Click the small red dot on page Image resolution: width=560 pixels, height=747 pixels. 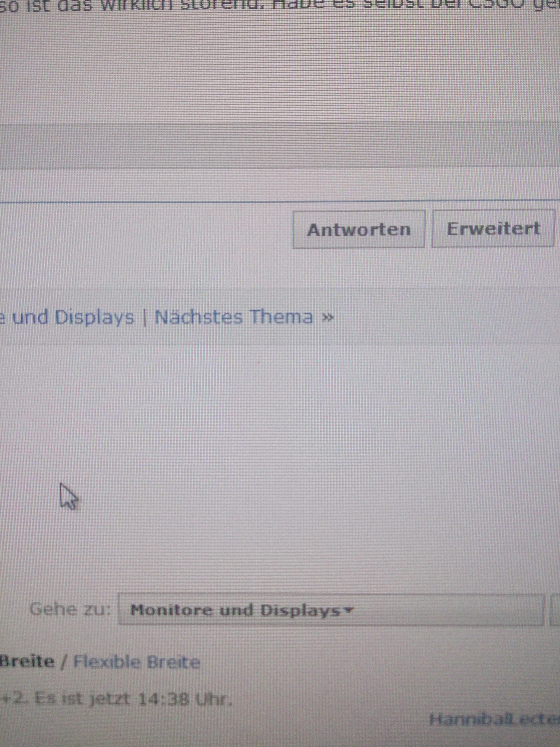pos(258,363)
